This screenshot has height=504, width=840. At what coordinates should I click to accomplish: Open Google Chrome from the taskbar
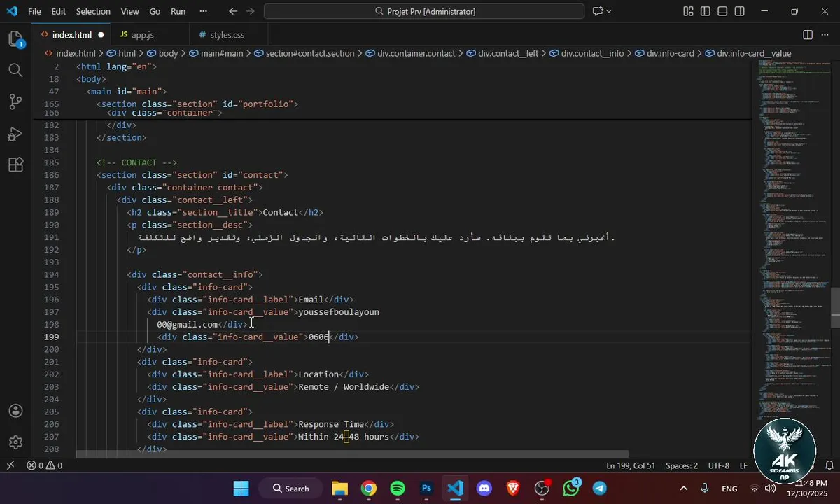coord(369,489)
